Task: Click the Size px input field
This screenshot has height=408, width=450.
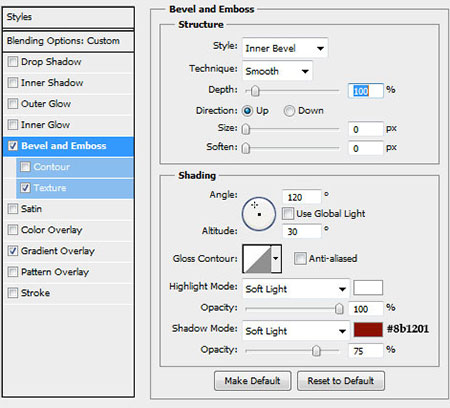Action: (x=366, y=129)
